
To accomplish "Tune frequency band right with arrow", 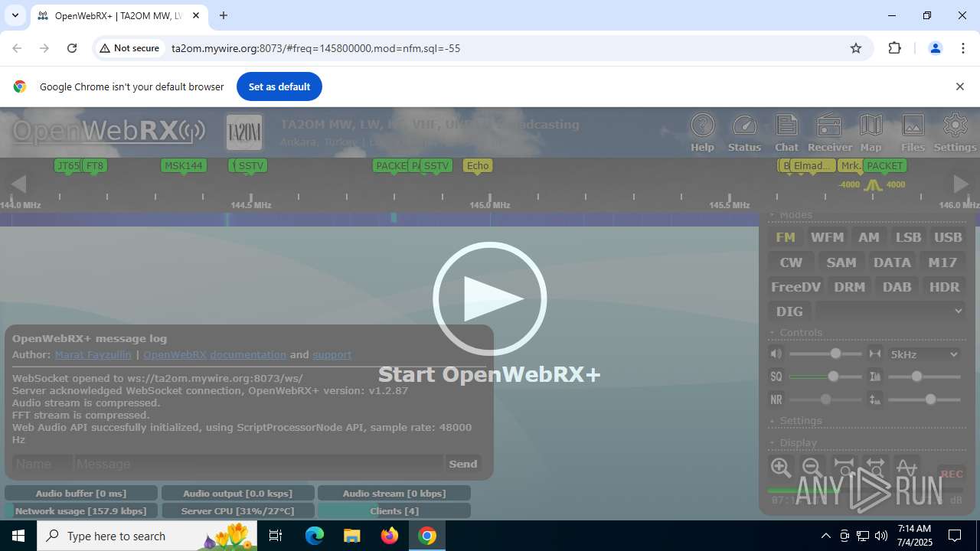I will (x=961, y=184).
